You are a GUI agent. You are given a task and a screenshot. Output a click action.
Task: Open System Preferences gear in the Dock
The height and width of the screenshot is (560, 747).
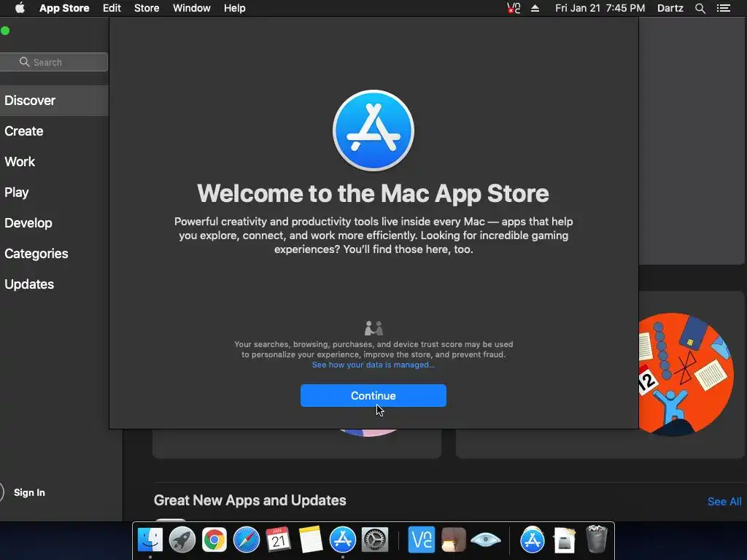[375, 540]
